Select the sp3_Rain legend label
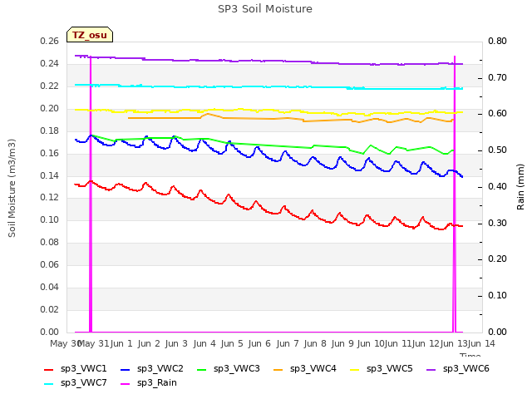The image size is (532, 399). tap(157, 382)
